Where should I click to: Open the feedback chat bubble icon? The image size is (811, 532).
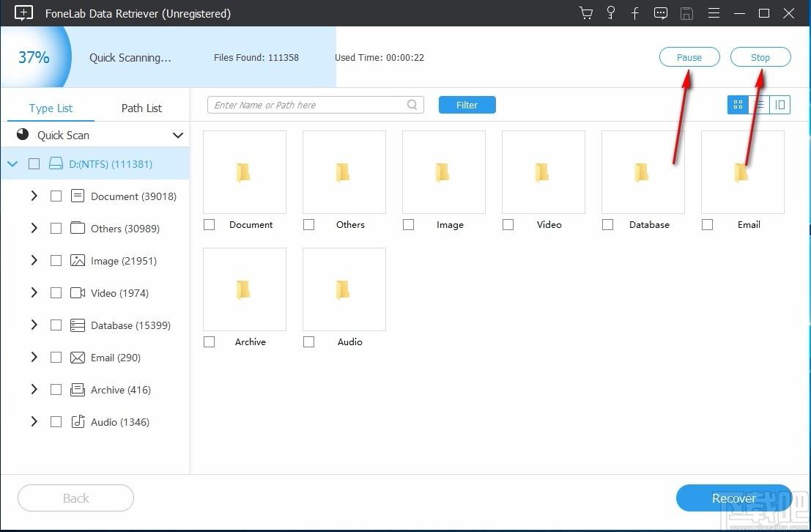[661, 13]
